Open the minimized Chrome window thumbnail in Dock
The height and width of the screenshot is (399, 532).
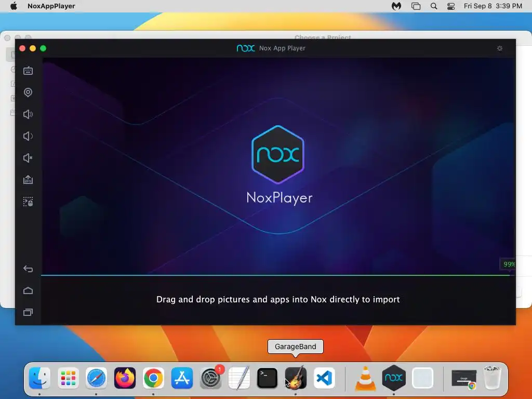pyautogui.click(x=464, y=379)
